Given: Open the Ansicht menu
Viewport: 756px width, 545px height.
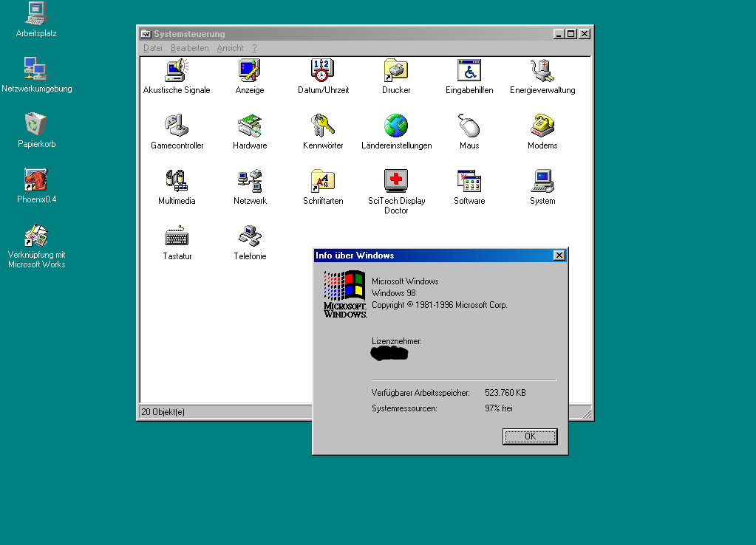Looking at the screenshot, I should tap(230, 48).
